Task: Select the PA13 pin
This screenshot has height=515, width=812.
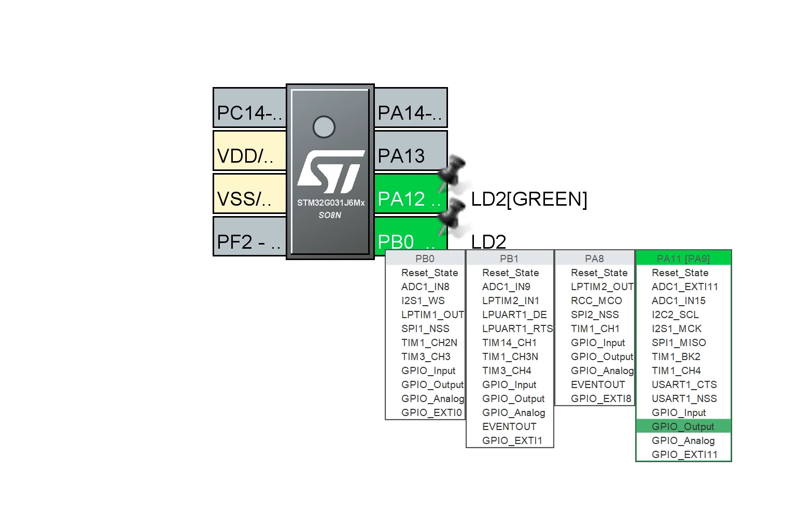Action: tap(410, 150)
